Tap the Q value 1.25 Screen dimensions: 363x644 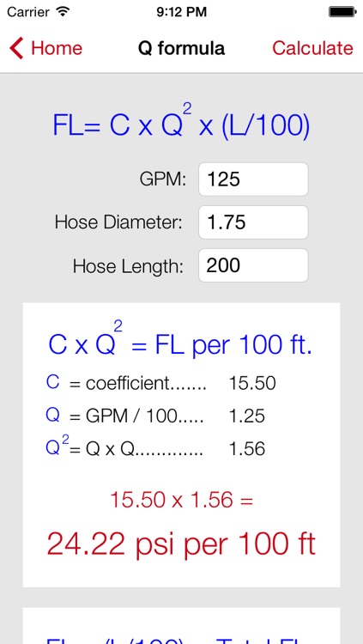(x=247, y=416)
